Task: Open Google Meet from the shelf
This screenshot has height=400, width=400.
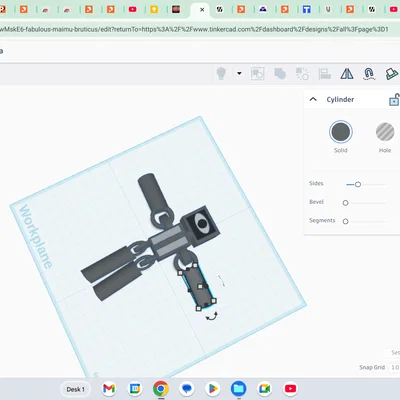Action: pyautogui.click(x=264, y=389)
